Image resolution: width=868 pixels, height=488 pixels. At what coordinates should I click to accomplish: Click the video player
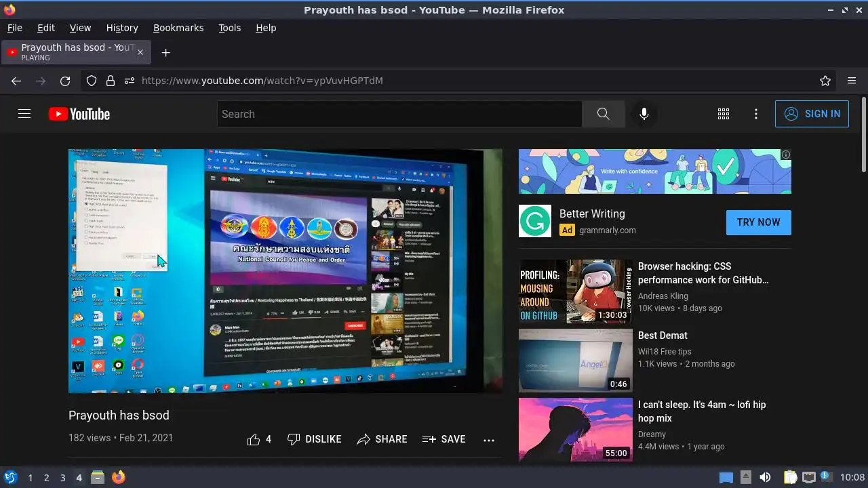pos(285,271)
